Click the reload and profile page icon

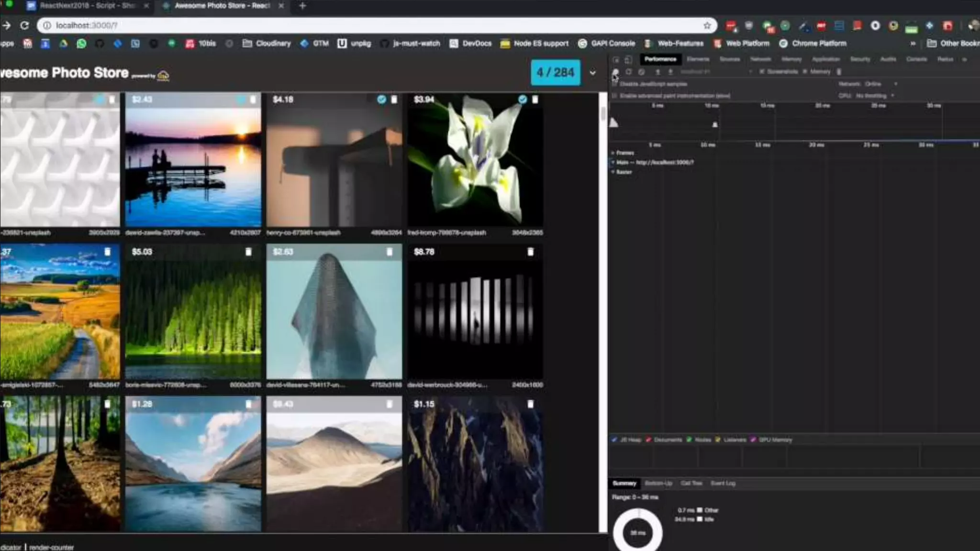tap(628, 72)
